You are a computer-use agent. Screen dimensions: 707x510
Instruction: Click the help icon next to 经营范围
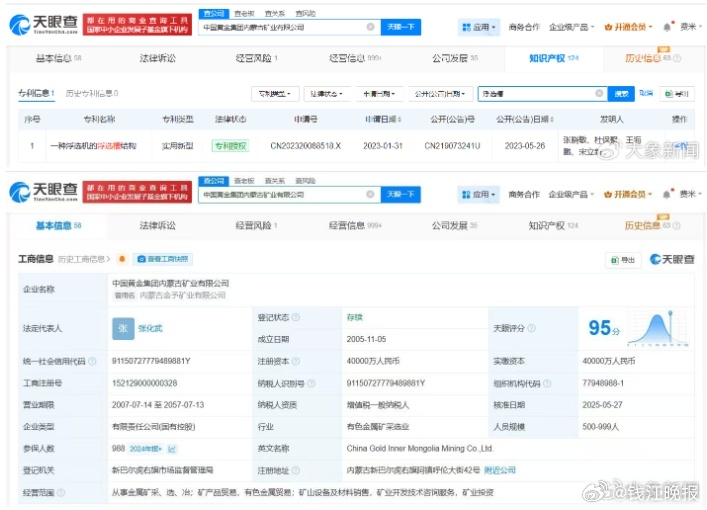pos(61,492)
